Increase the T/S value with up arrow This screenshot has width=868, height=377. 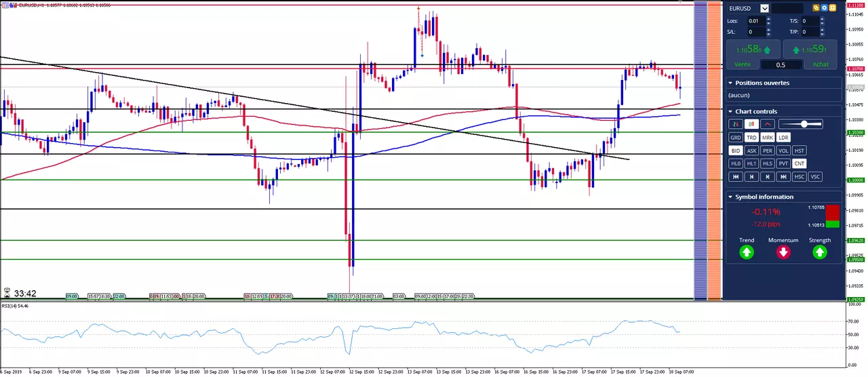pyautogui.click(x=823, y=19)
